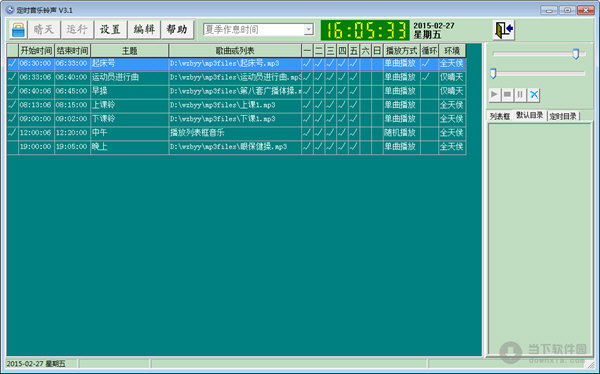Image resolution: width=600 pixels, height=374 pixels.
Task: Start playback with the play button
Action: click(x=494, y=95)
